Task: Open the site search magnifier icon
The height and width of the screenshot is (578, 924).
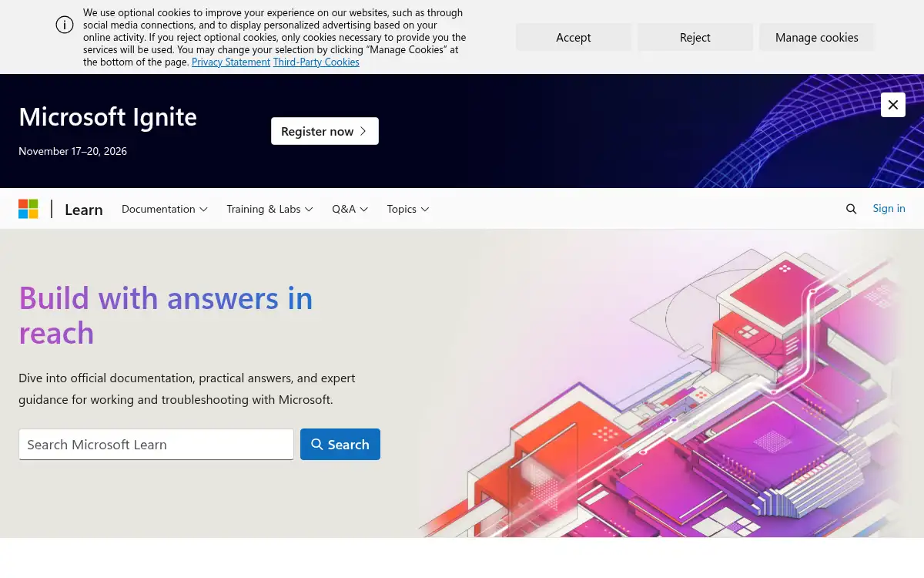Action: click(x=851, y=209)
